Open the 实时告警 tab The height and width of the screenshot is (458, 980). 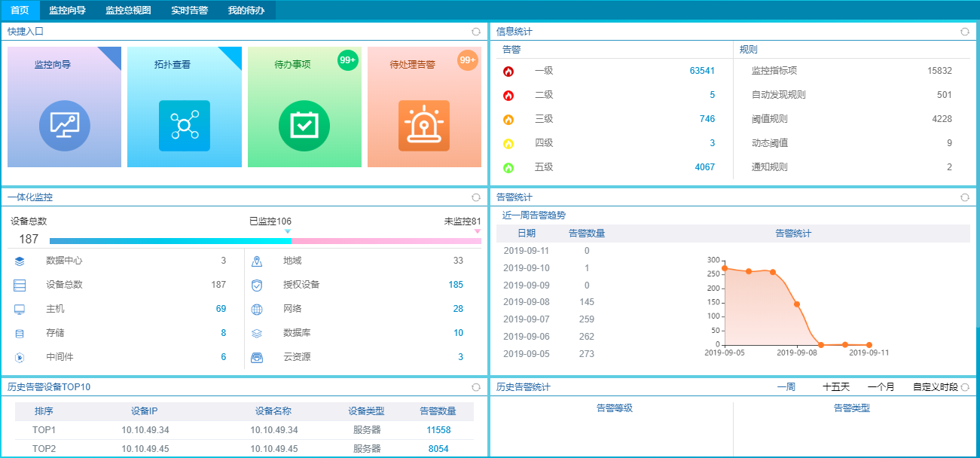pyautogui.click(x=189, y=11)
